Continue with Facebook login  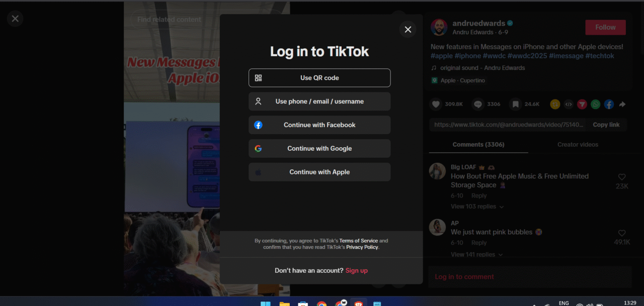(319, 125)
